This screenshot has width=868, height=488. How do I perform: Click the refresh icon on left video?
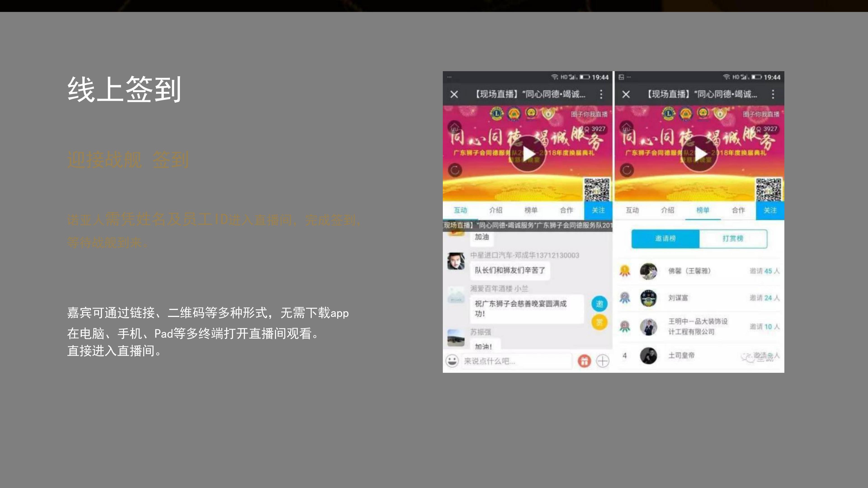[x=455, y=170]
